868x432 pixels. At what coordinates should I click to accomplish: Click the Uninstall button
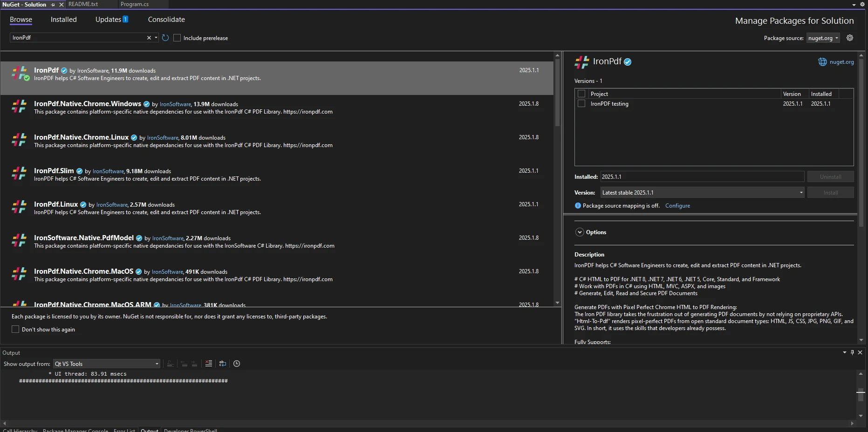[831, 177]
